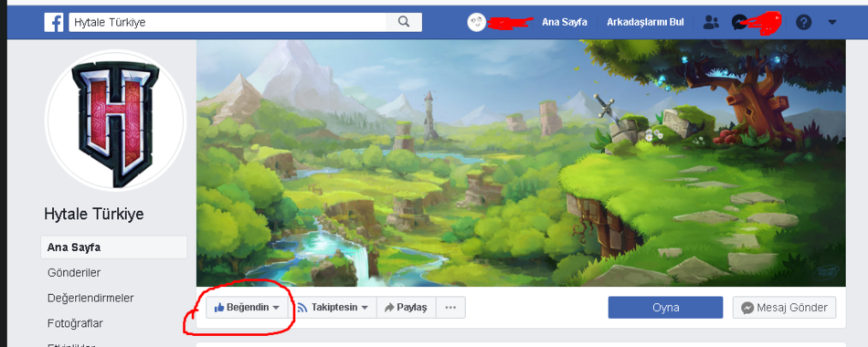Image resolution: width=868 pixels, height=347 pixels.
Task: Click the search field containing Hytale Türkiye
Action: [228, 22]
